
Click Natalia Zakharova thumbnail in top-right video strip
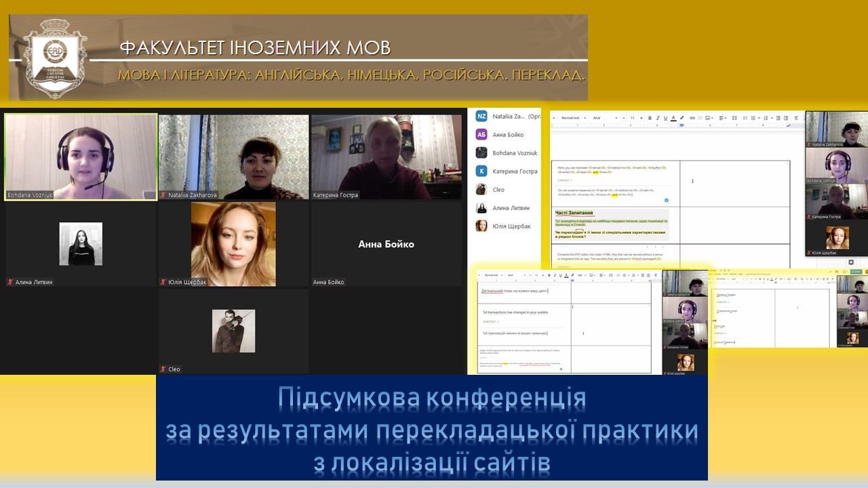point(836,129)
